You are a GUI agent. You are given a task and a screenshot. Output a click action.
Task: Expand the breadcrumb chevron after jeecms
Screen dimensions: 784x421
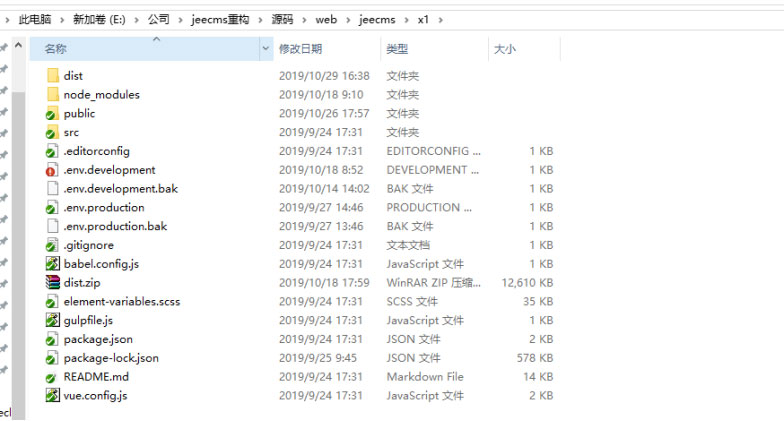pyautogui.click(x=407, y=19)
